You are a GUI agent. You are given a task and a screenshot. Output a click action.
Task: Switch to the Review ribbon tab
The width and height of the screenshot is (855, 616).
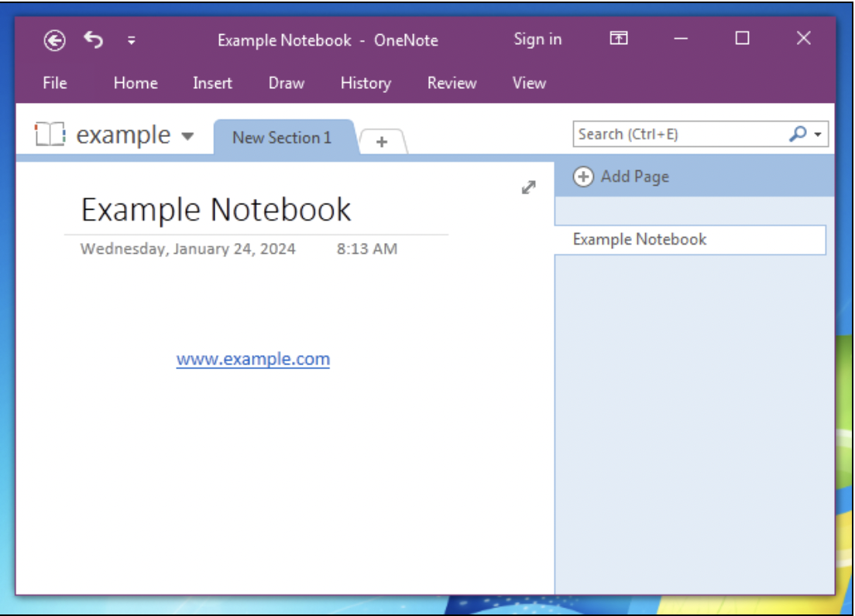452,83
